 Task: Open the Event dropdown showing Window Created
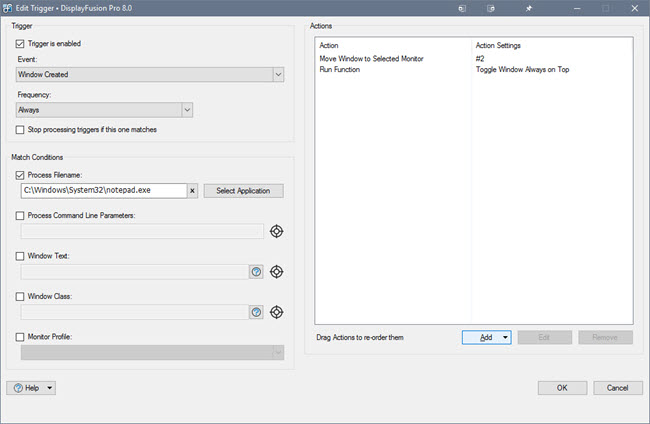pos(150,75)
